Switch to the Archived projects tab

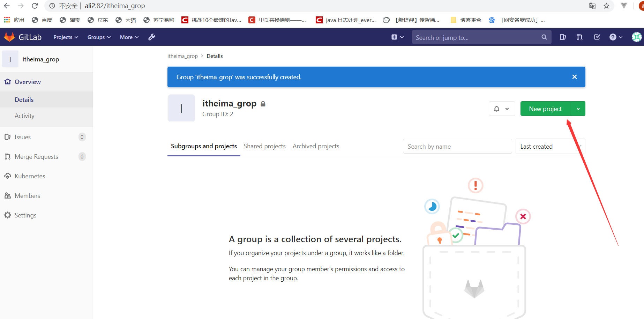pyautogui.click(x=316, y=146)
